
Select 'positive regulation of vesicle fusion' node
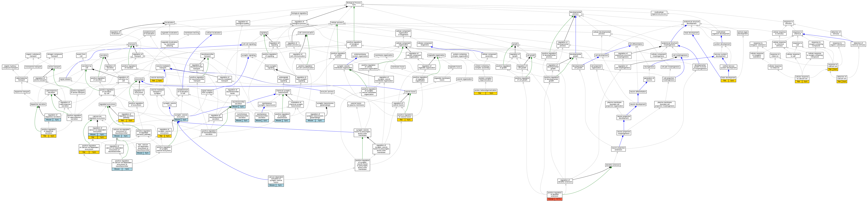coord(405,117)
